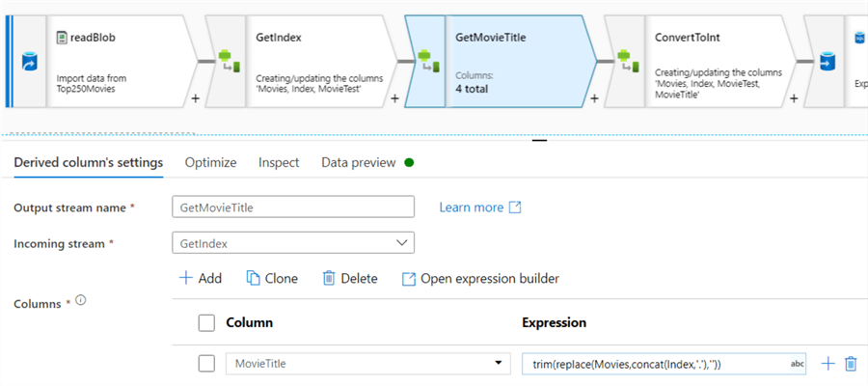Switch to the Optimize tab
This screenshot has width=868, height=386.
[x=210, y=163]
